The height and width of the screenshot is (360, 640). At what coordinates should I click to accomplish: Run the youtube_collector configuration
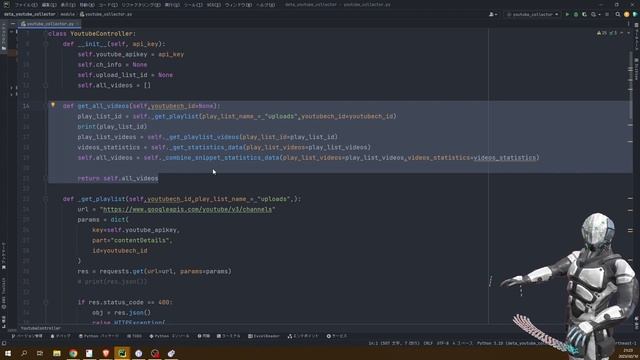(x=567, y=14)
